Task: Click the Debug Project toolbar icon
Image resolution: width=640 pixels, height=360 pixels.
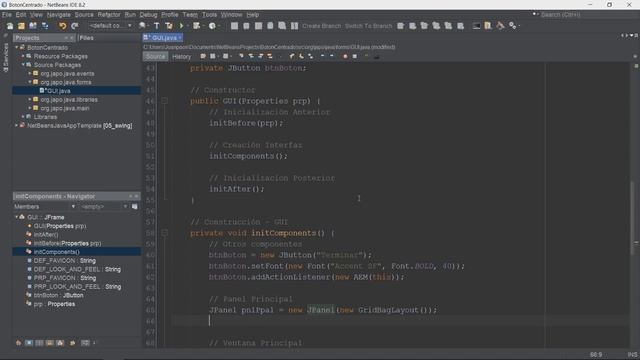Action: coord(197,26)
